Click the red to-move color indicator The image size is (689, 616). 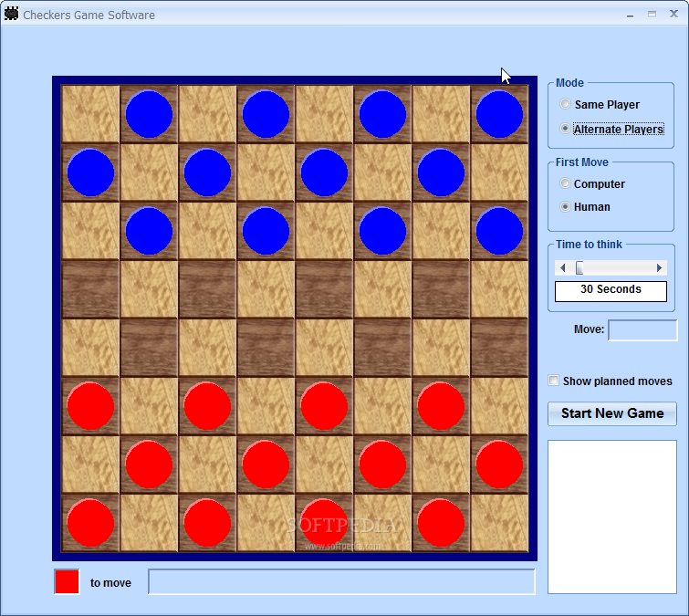click(x=67, y=581)
